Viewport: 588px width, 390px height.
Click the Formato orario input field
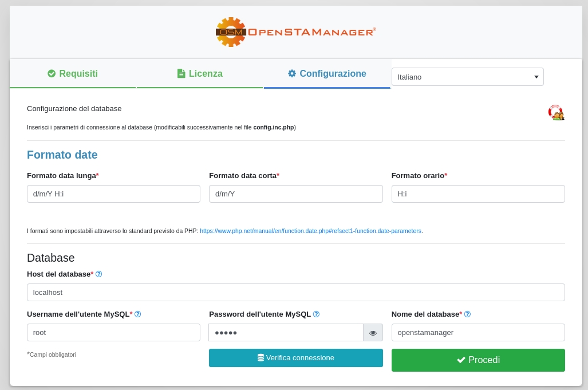point(478,194)
